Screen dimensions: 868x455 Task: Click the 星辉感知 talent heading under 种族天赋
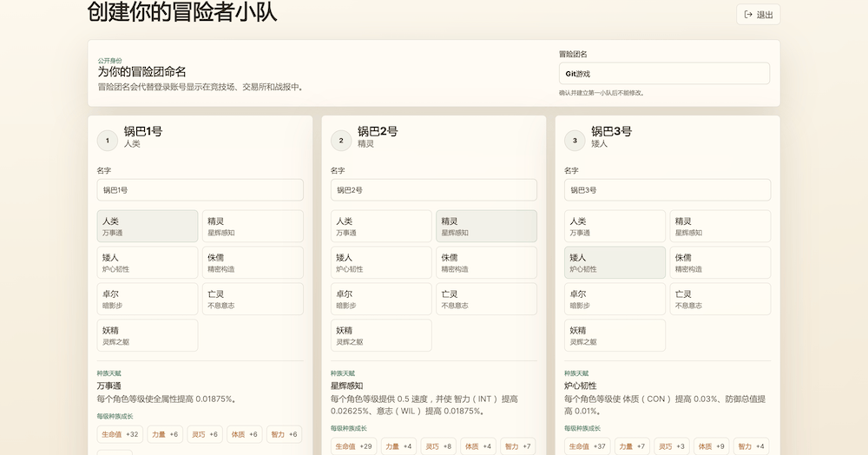[x=346, y=386]
